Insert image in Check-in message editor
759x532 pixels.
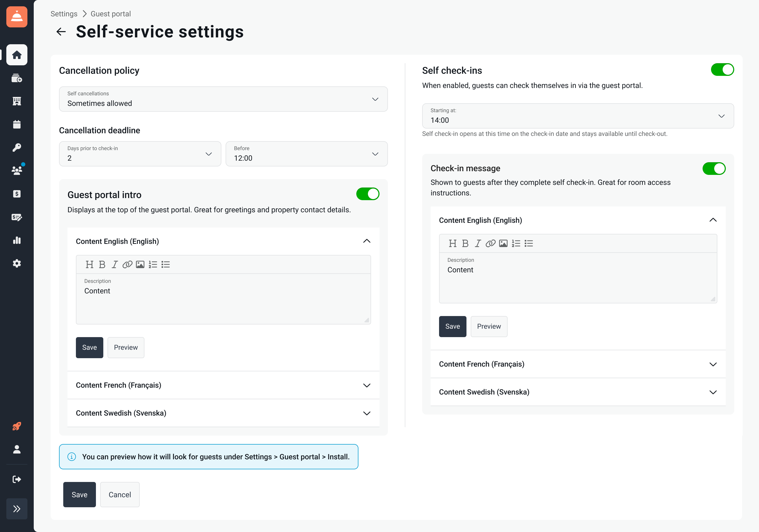503,244
